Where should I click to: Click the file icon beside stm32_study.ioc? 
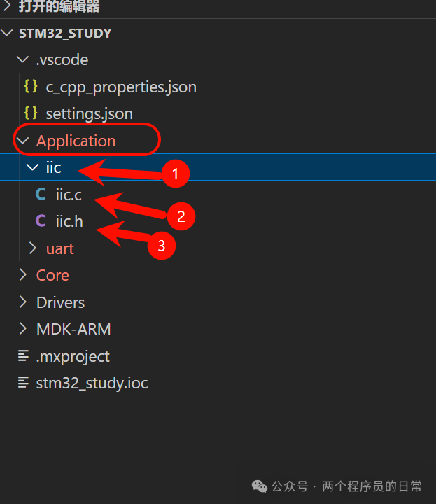(x=24, y=382)
